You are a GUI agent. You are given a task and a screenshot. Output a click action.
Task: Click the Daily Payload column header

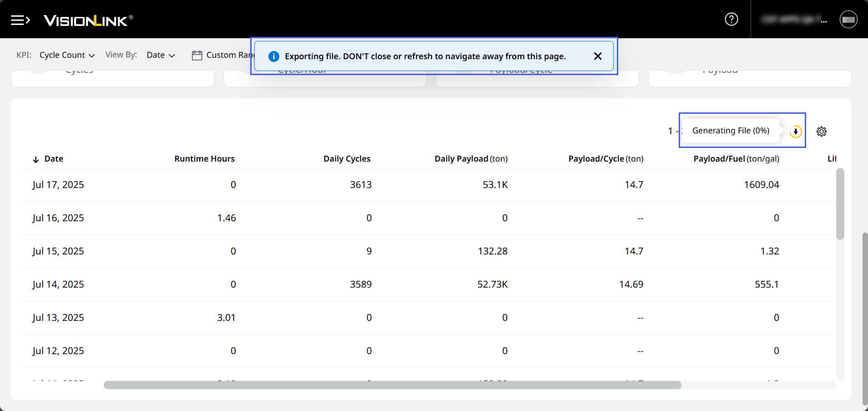(x=470, y=159)
